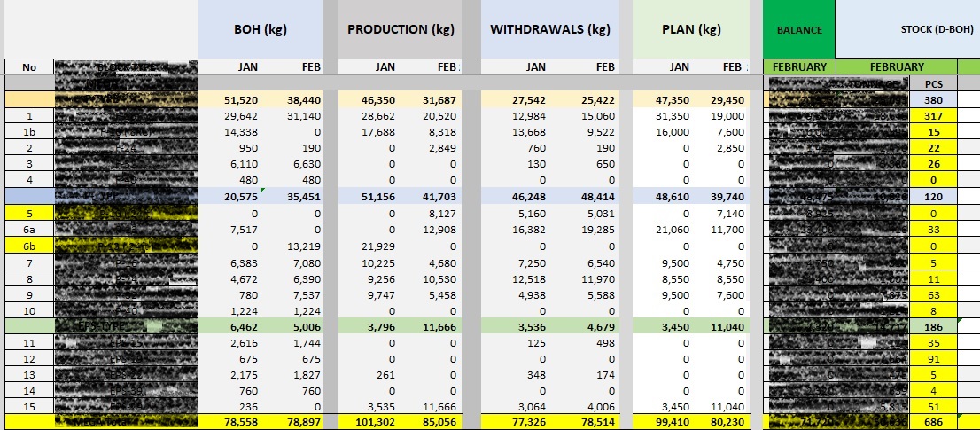Click the JAN header under PRODUCTION

tap(385, 67)
